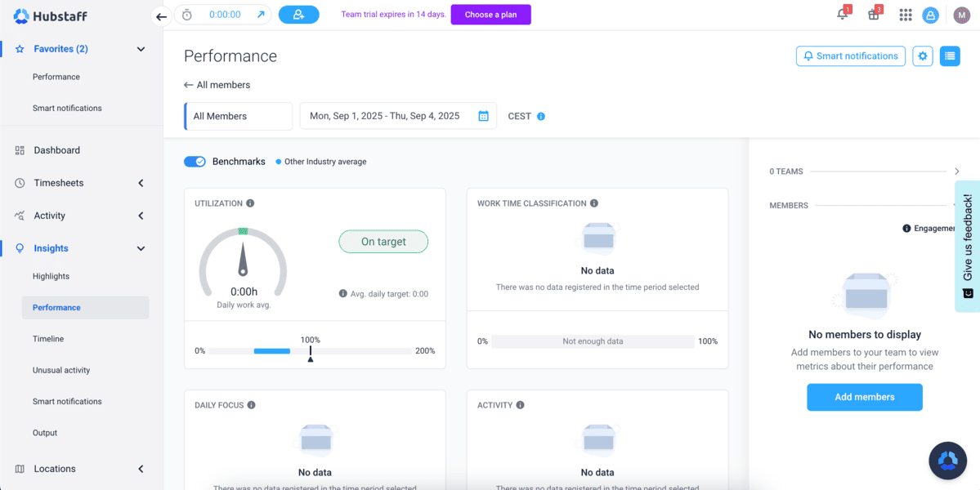Click the CEST timezone info icon
The width and height of the screenshot is (980, 490).
coord(541,116)
